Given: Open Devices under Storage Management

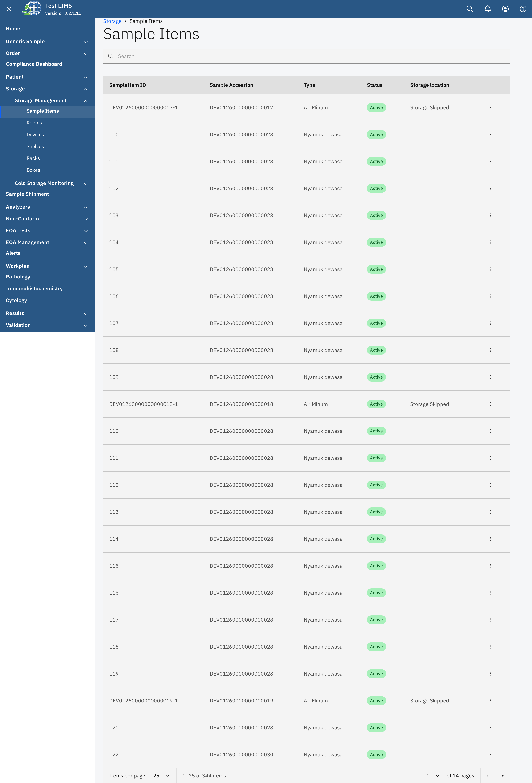Looking at the screenshot, I should (x=35, y=135).
